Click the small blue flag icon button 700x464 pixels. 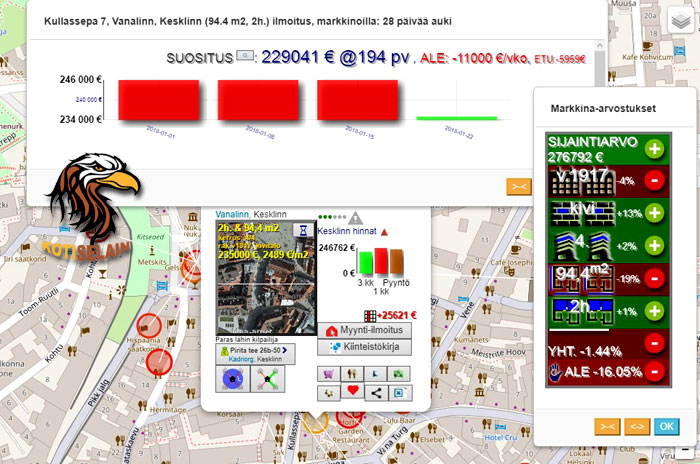[x=375, y=374]
